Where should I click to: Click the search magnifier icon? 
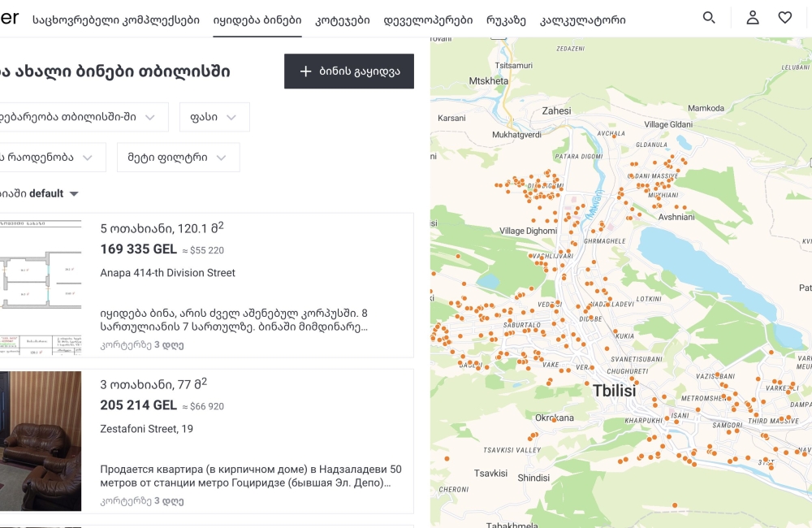coord(709,18)
